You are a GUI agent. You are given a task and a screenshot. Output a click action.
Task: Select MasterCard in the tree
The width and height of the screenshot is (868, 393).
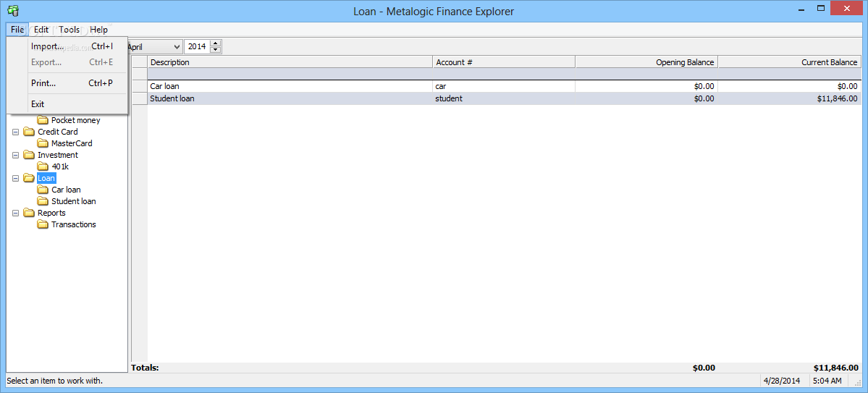(72, 143)
